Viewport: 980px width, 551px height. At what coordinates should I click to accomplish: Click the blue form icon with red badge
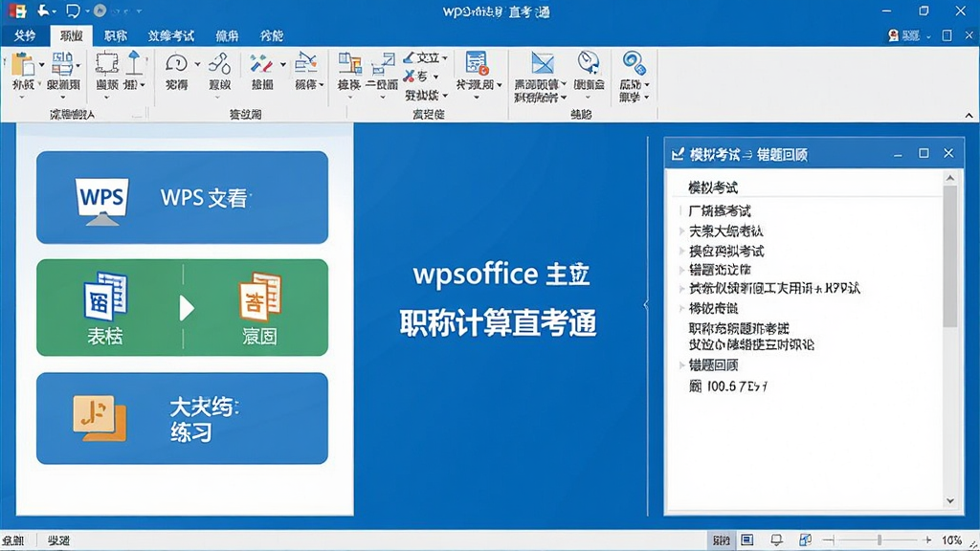(477, 64)
